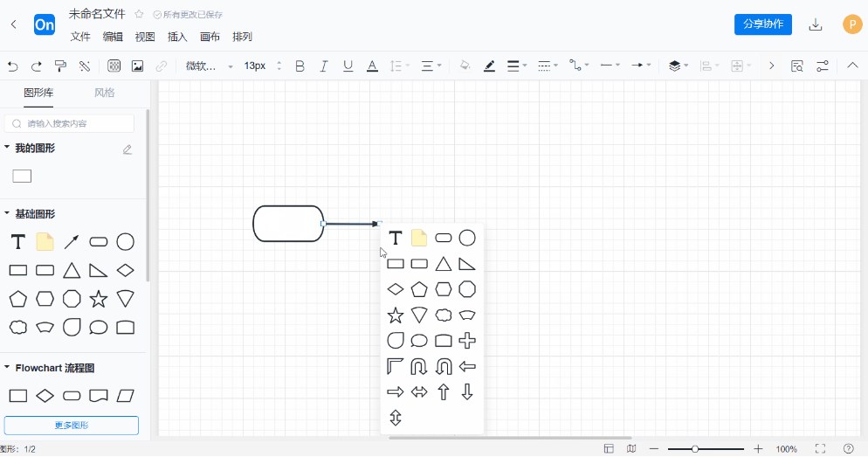Expand more toolbar options chevron
868x457 pixels.
click(x=771, y=66)
